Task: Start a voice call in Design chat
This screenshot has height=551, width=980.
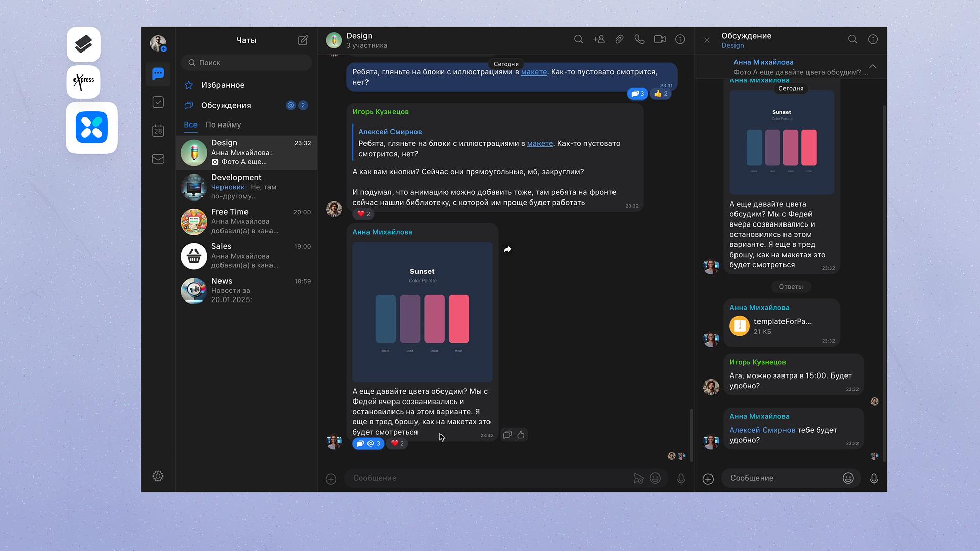Action: 639,39
